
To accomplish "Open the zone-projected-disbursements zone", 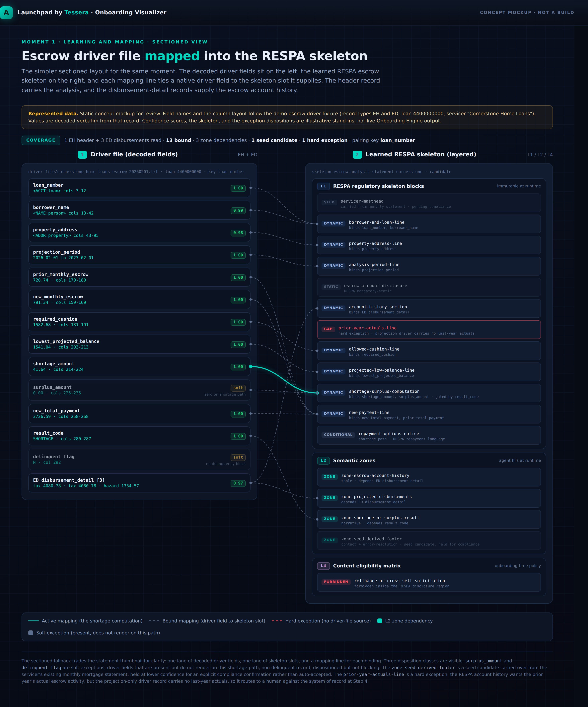I will (429, 498).
